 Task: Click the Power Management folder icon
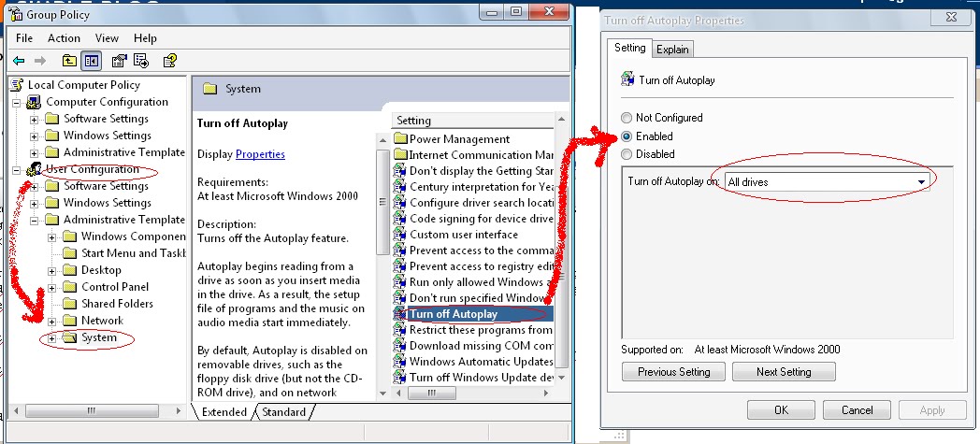click(x=400, y=138)
